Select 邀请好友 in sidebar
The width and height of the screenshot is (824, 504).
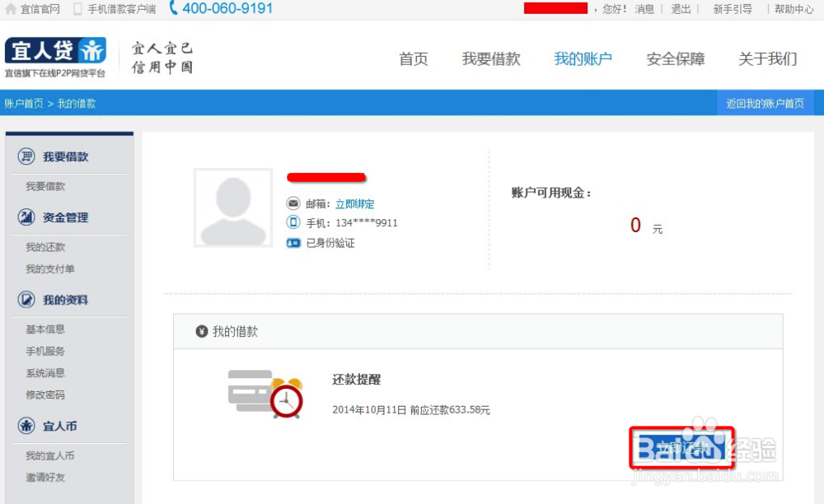tap(45, 477)
